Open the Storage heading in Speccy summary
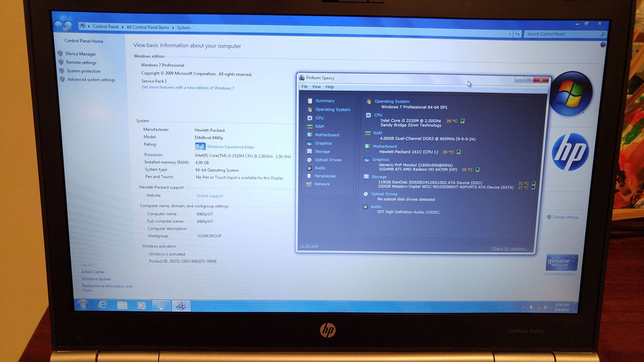Viewport: 644px width, 362px height. tap(379, 177)
